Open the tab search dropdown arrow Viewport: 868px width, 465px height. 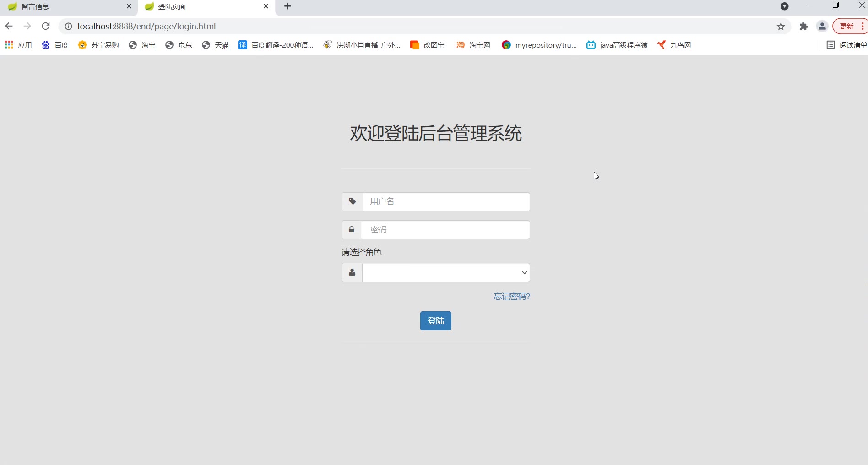pyautogui.click(x=785, y=6)
